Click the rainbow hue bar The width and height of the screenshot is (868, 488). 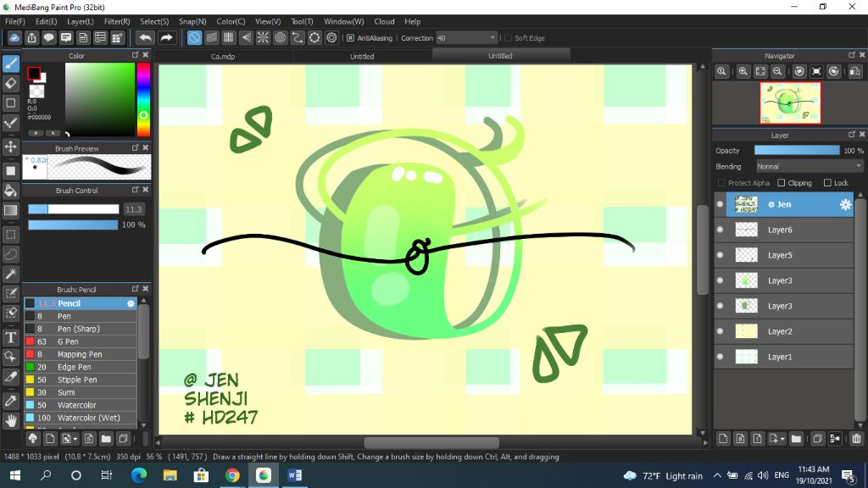(x=143, y=99)
